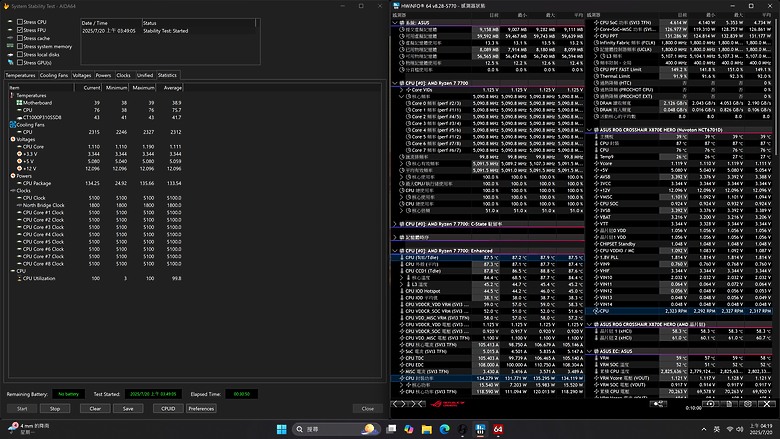The width and height of the screenshot is (780, 439).
Task: Click the Powers group icon
Action: [13, 176]
